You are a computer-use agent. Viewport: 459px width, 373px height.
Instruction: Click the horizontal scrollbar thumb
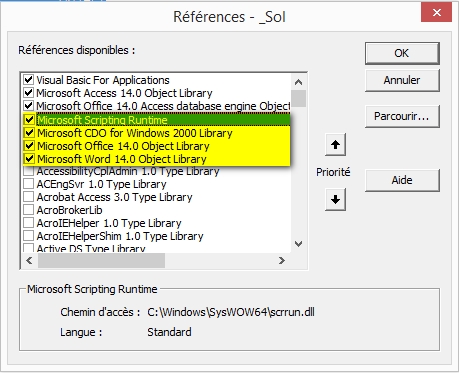coord(101,260)
